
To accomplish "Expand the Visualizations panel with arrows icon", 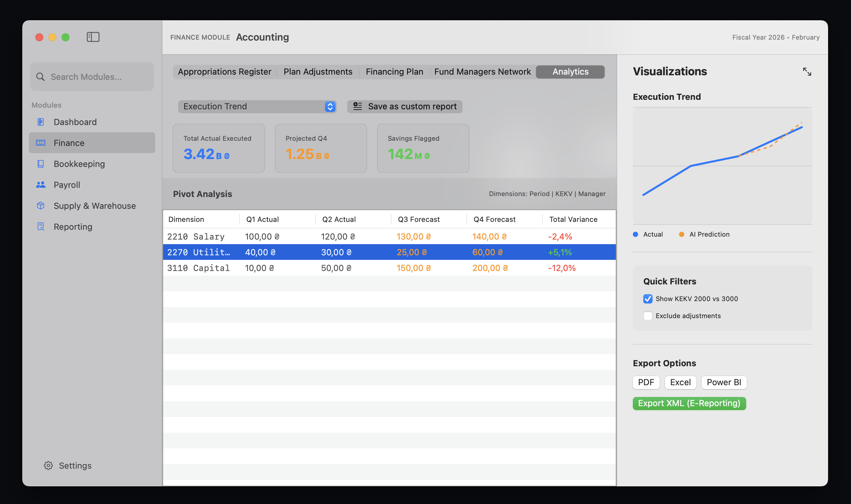I will pyautogui.click(x=807, y=72).
